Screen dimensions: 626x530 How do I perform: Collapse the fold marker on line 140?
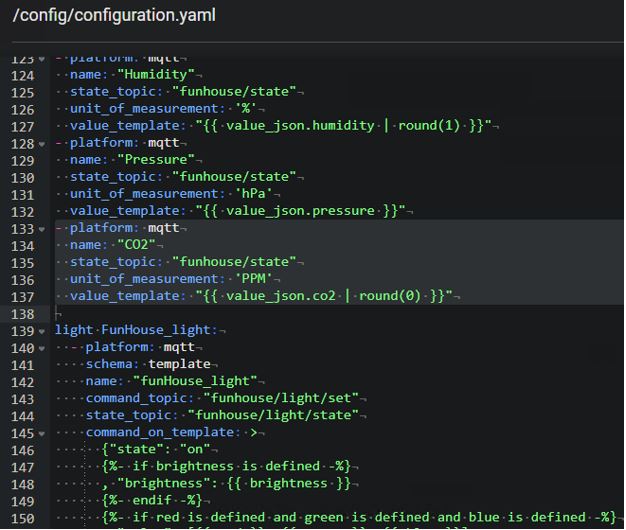tap(41, 347)
